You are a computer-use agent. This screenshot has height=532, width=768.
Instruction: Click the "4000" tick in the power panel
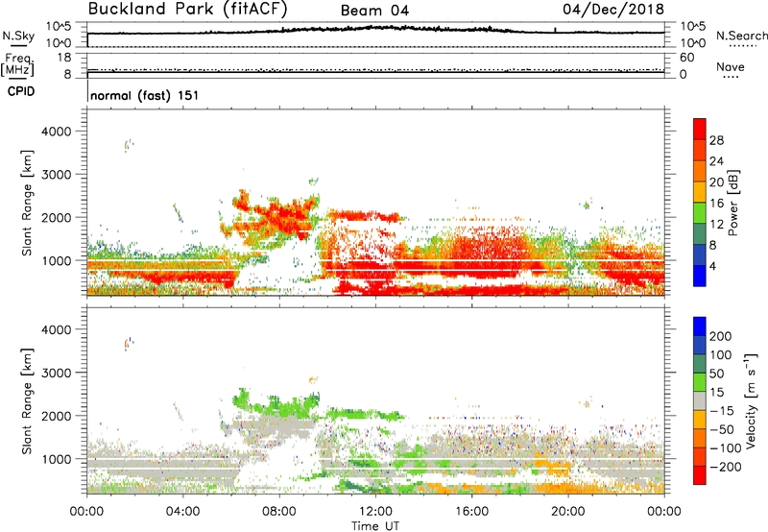[57, 132]
